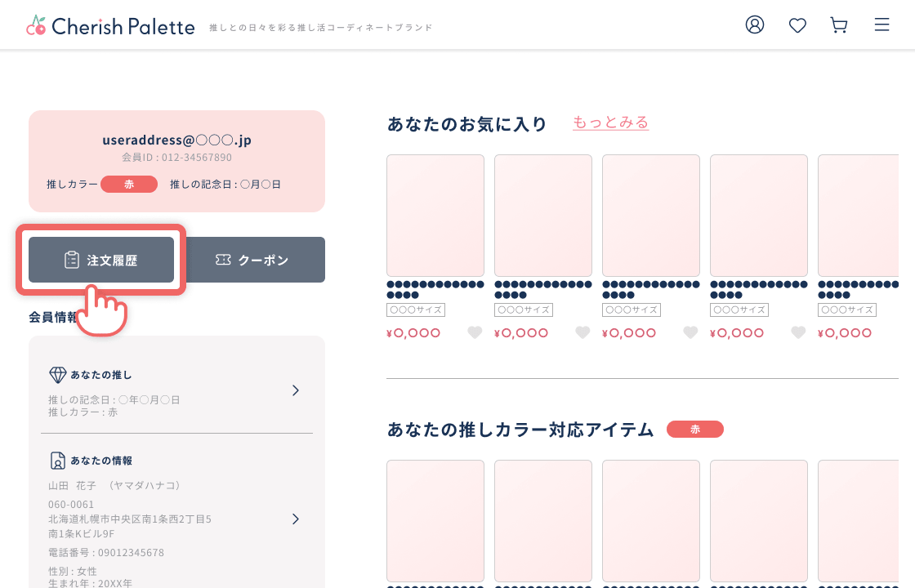
Task: Click the クーポン coupon button
Action: [x=252, y=260]
